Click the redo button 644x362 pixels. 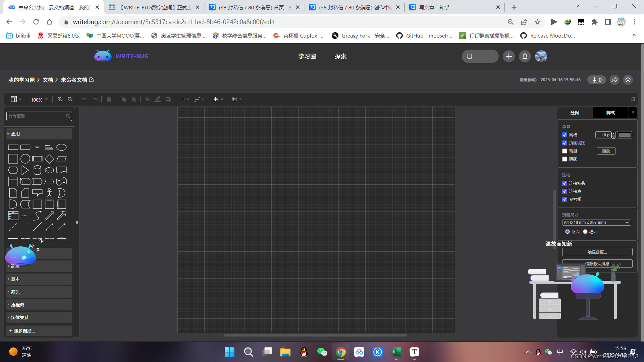tap(95, 99)
